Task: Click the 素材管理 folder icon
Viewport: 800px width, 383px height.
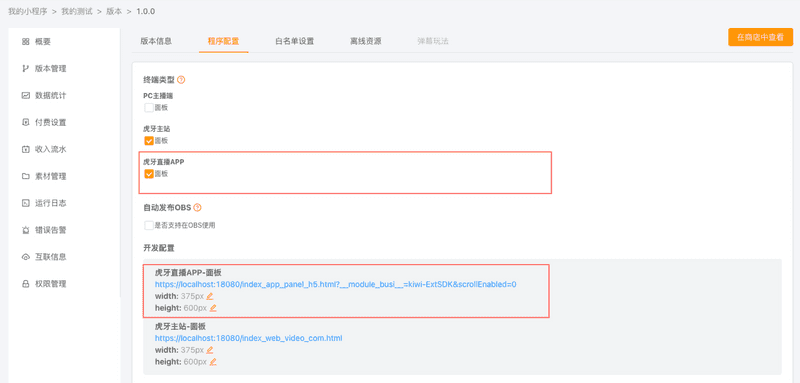Action: click(x=25, y=176)
